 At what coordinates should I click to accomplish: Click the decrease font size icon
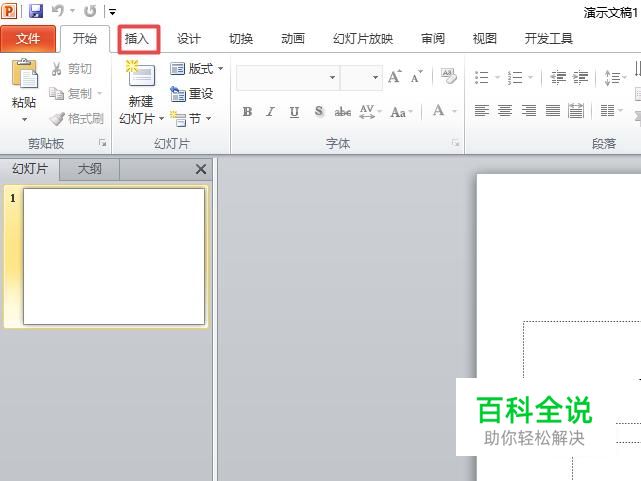coord(417,76)
